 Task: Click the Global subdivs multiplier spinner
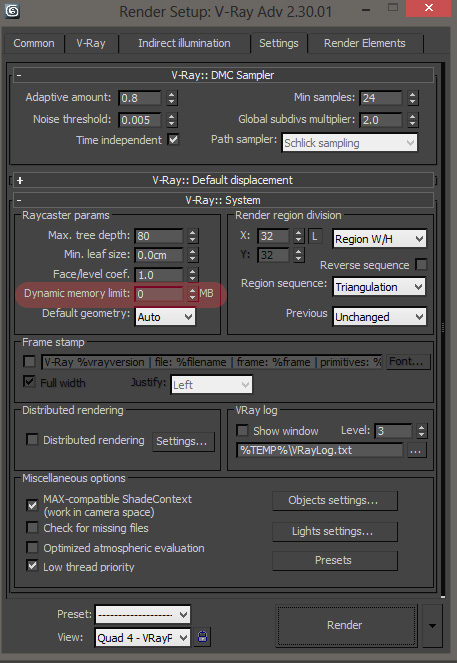pyautogui.click(x=413, y=120)
